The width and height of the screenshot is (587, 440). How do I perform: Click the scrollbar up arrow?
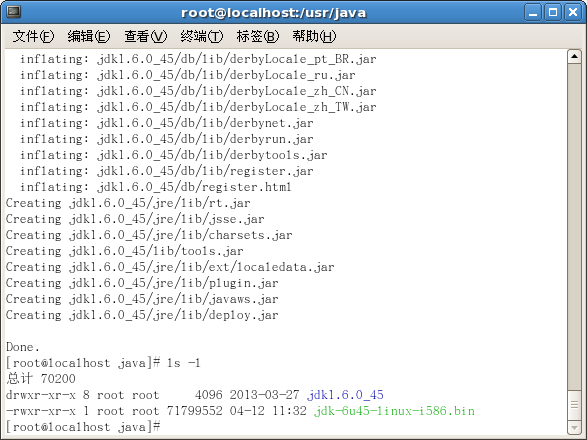[574, 57]
